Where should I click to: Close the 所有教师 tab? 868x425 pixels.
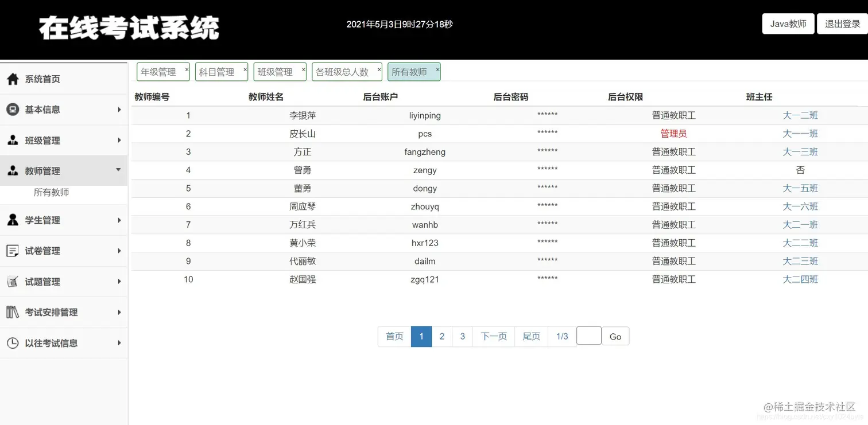(x=437, y=69)
